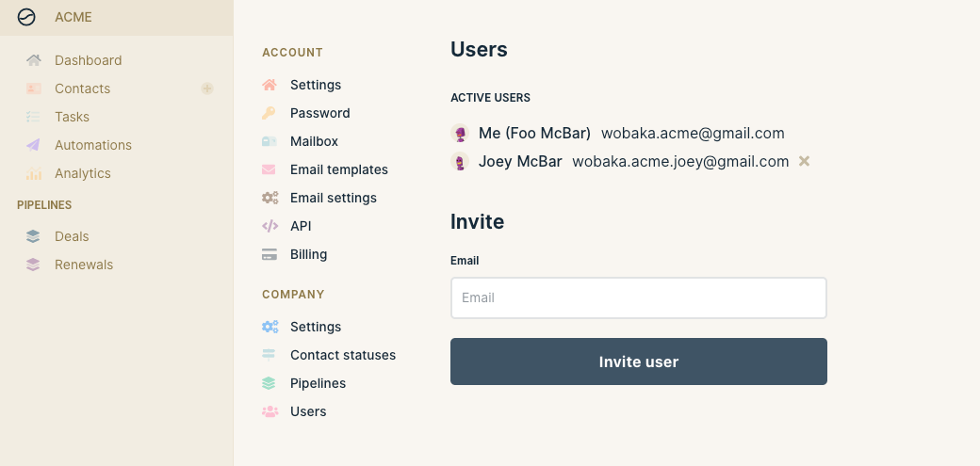Add a contact using the plus icon
980x466 pixels.
(207, 88)
